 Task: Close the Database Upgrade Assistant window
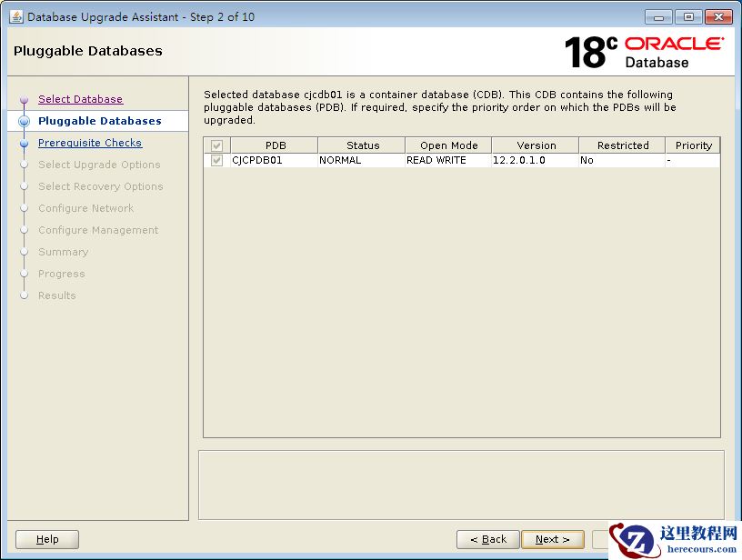pyautogui.click(x=718, y=17)
